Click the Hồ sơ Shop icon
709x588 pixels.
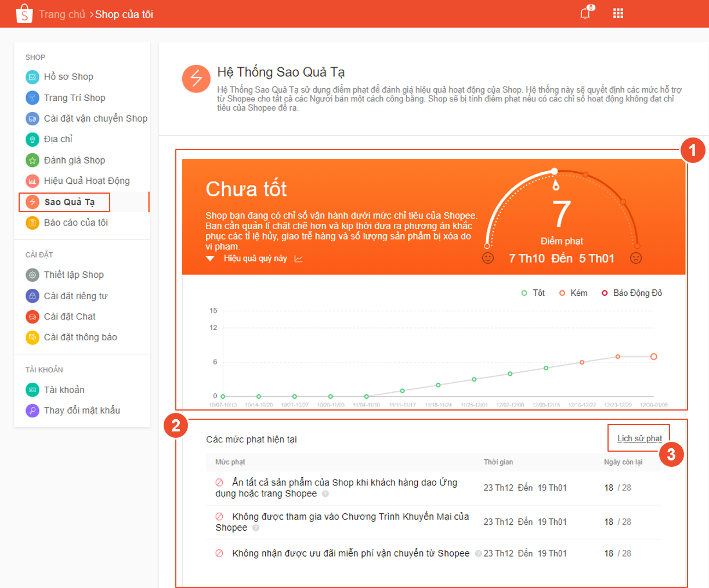click(x=32, y=77)
